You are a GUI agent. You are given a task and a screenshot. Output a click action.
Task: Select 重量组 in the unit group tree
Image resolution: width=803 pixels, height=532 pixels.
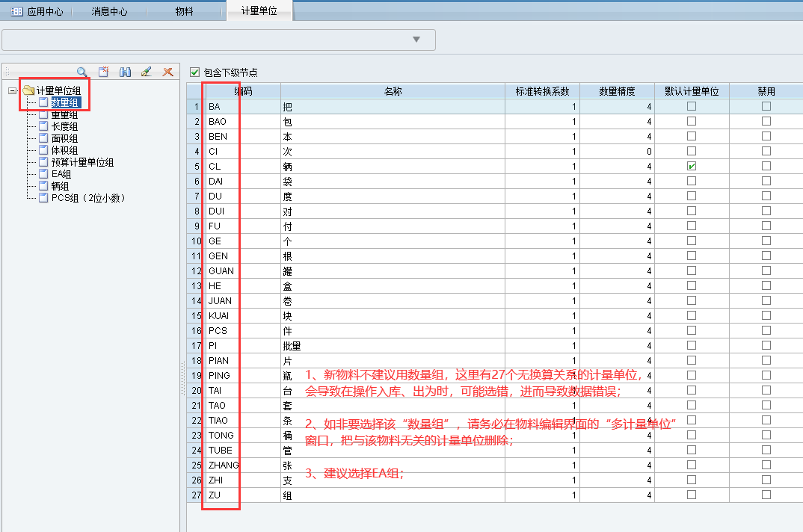[x=64, y=114]
